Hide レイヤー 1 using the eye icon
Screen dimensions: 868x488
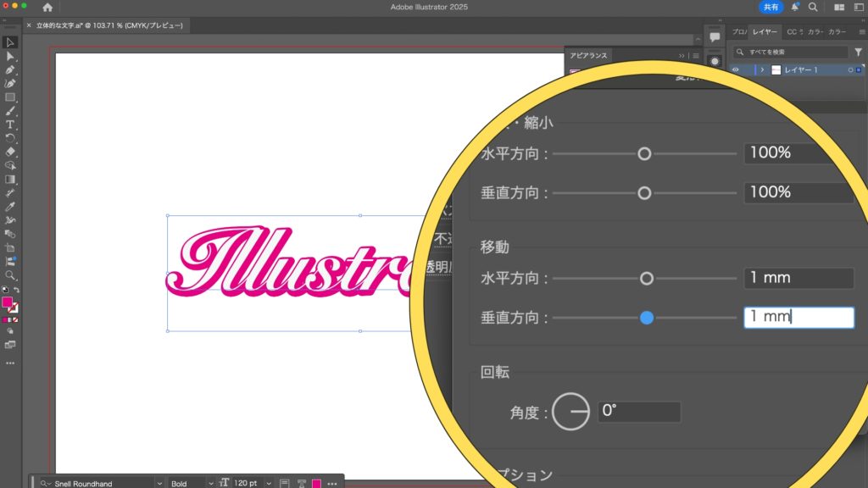coord(736,70)
